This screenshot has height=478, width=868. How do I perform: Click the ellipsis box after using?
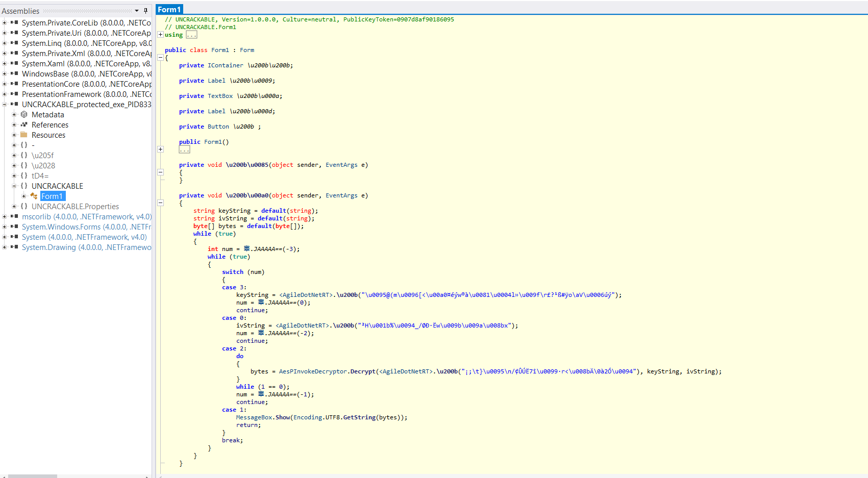tap(191, 35)
